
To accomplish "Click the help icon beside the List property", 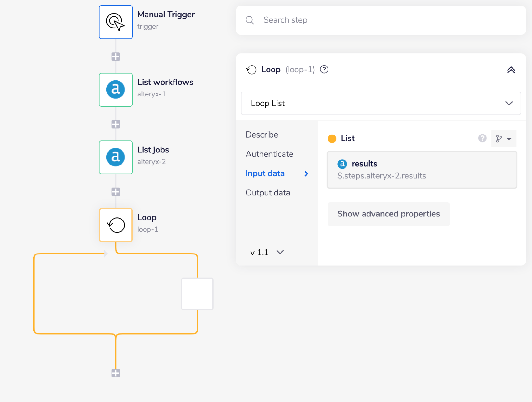I will pyautogui.click(x=483, y=138).
